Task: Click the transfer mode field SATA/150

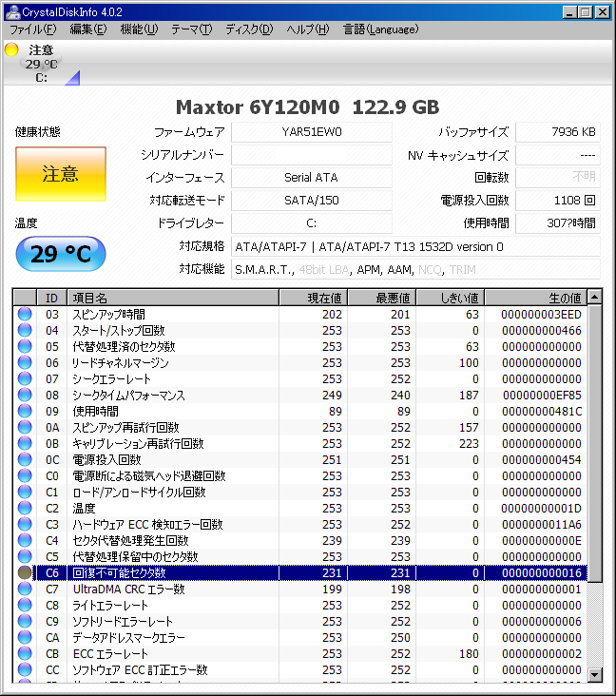Action: (x=312, y=201)
